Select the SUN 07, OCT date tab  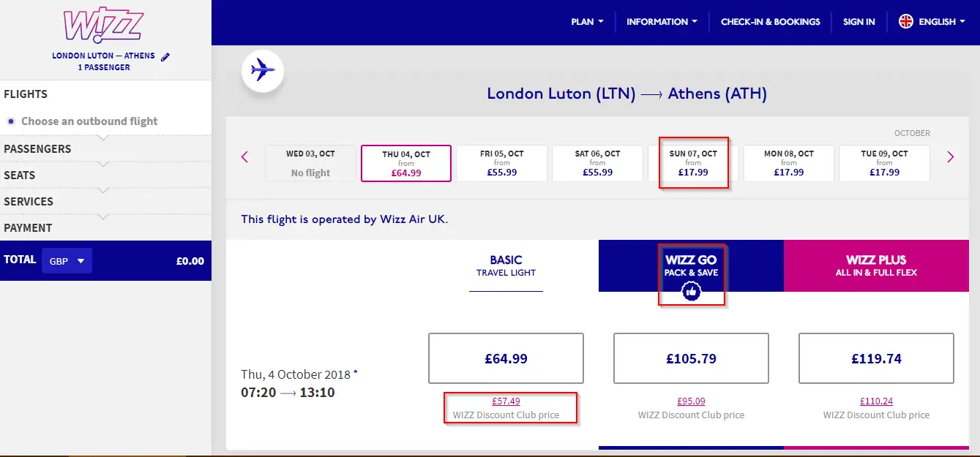(693, 163)
